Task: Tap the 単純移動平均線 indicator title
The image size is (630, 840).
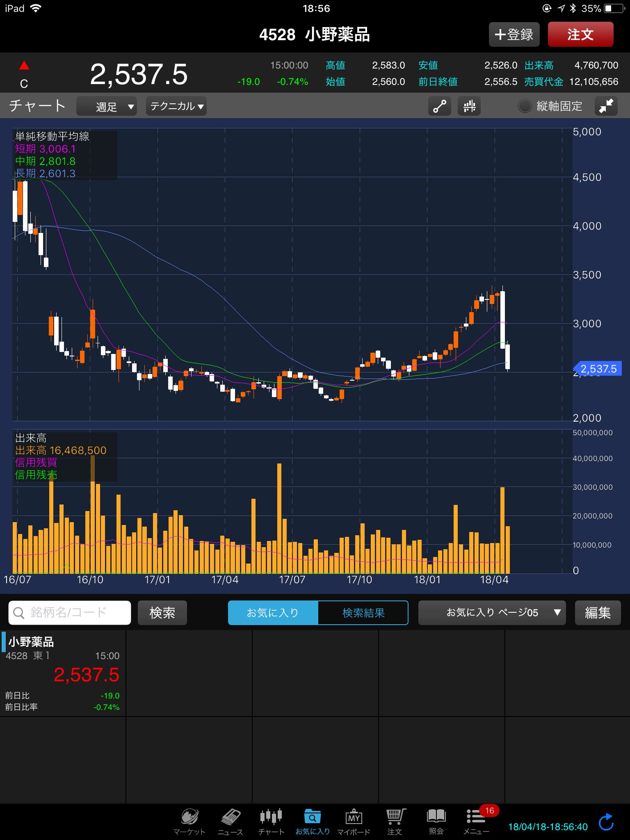Action: pos(52,136)
